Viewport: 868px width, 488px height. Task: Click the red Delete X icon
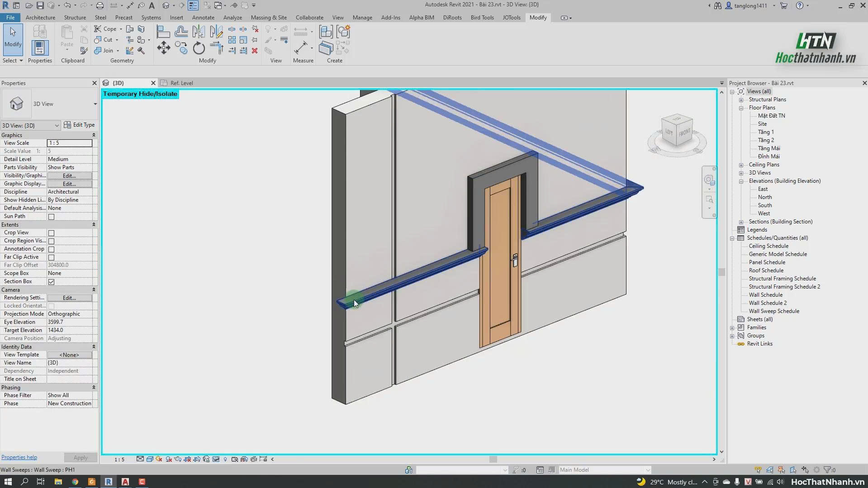pos(255,51)
